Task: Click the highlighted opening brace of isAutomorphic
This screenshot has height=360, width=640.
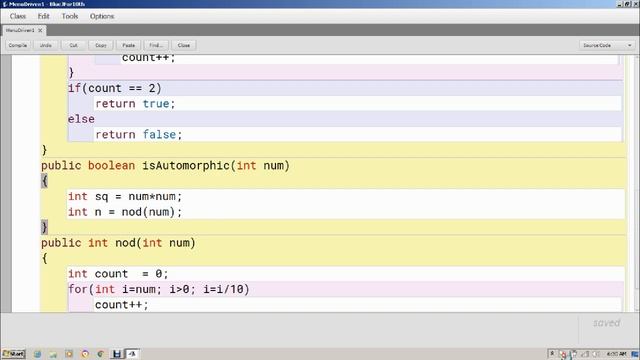Action: pos(44,181)
